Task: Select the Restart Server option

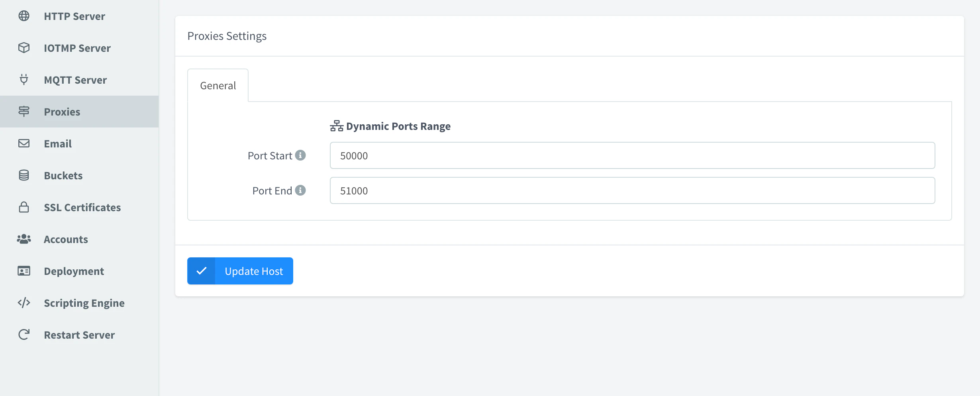Action: click(79, 335)
